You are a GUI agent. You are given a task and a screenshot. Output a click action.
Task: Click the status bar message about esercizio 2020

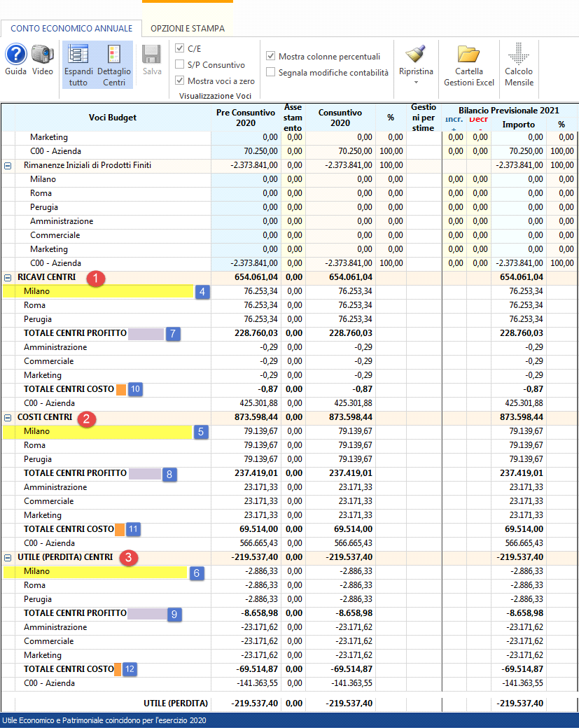point(104,720)
